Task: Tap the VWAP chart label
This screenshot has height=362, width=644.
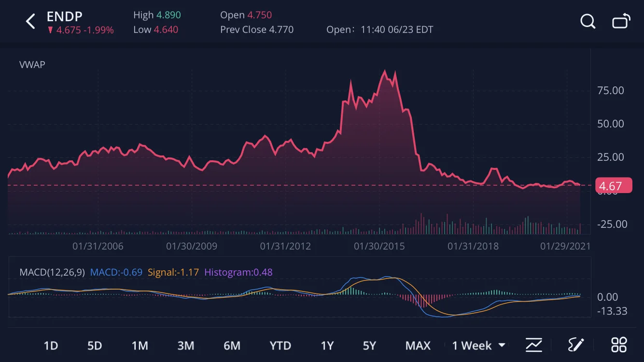Action: [32, 65]
